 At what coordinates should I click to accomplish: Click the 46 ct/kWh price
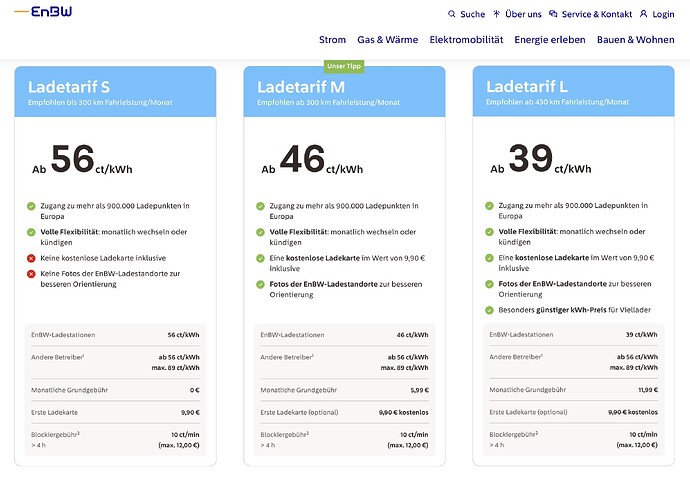(312, 159)
